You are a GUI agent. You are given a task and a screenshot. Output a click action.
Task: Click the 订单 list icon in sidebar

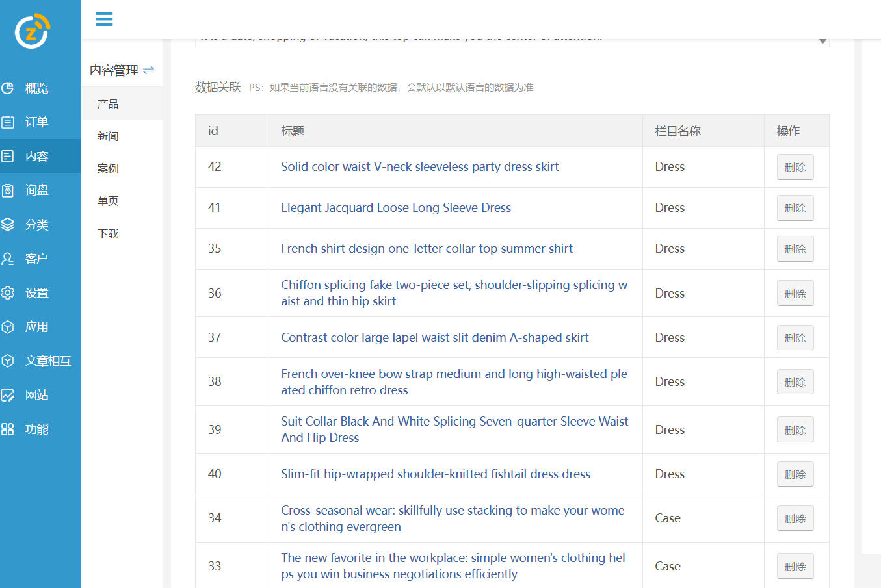tap(8, 122)
